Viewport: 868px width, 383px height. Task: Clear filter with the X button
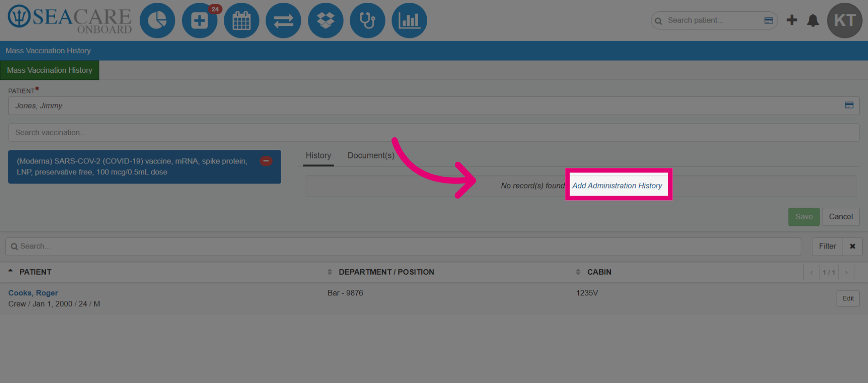click(x=853, y=246)
